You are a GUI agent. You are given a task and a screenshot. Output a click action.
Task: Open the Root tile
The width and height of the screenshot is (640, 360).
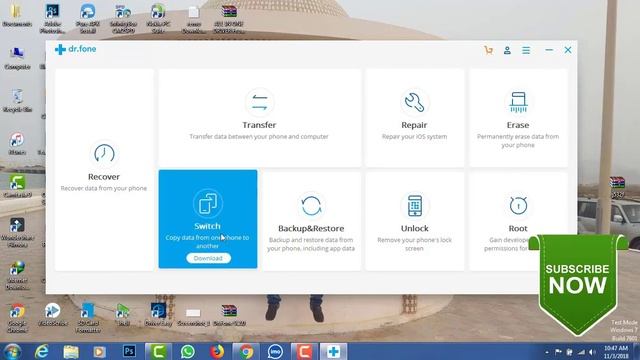(x=518, y=221)
